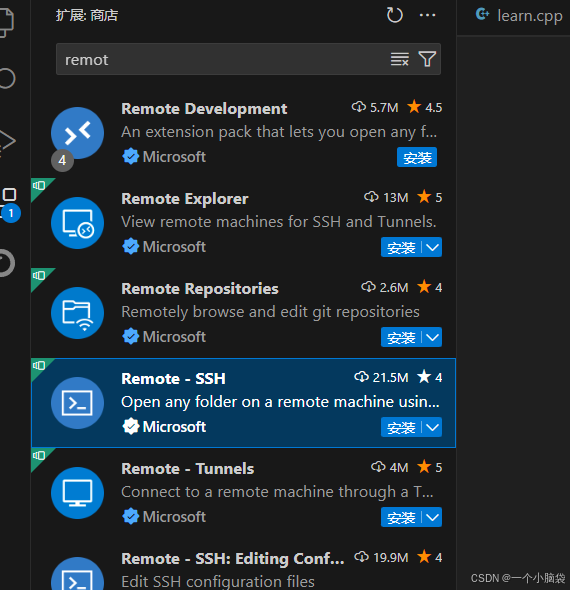Image resolution: width=570 pixels, height=590 pixels.
Task: Click the 19.9M download count on Remote - SSH: Editing
Action: pos(381,557)
